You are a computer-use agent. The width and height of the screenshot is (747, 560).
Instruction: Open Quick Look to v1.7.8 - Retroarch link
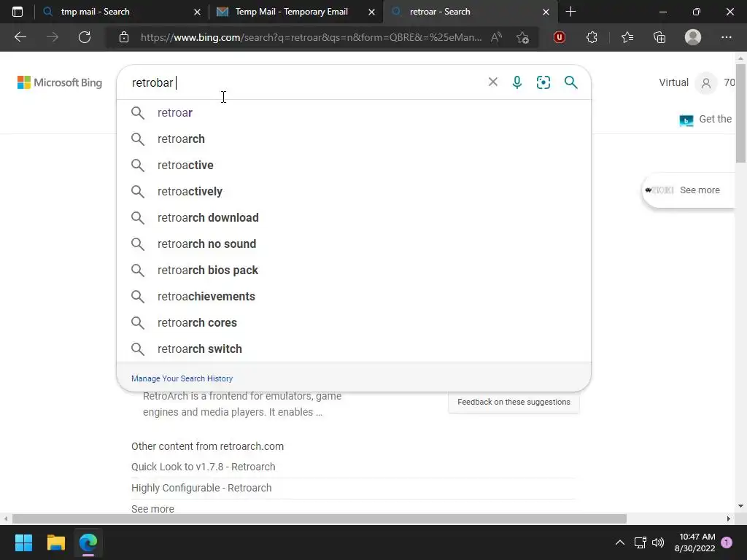click(x=204, y=467)
